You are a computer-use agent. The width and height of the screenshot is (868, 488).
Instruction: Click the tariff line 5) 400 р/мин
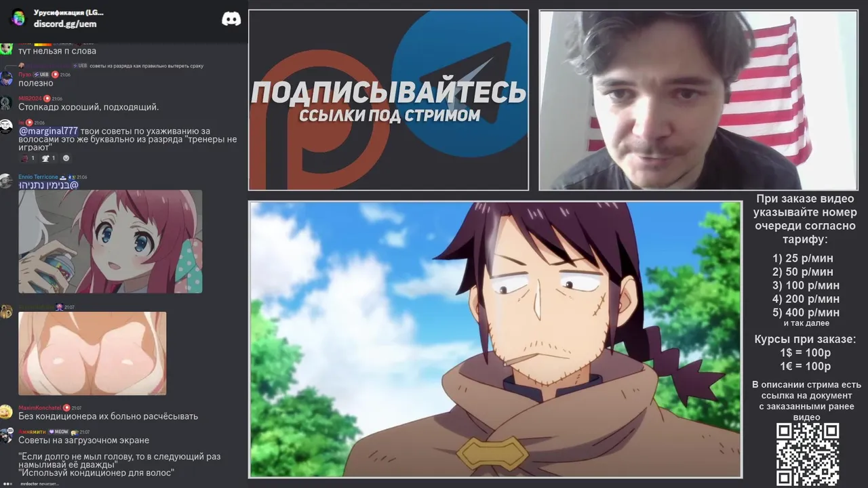click(806, 312)
